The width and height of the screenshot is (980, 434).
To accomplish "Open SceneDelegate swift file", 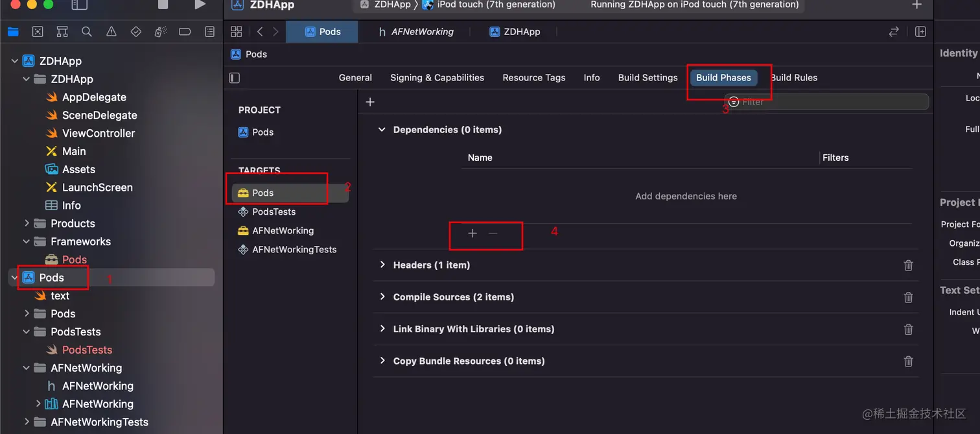I will pyautogui.click(x=99, y=115).
